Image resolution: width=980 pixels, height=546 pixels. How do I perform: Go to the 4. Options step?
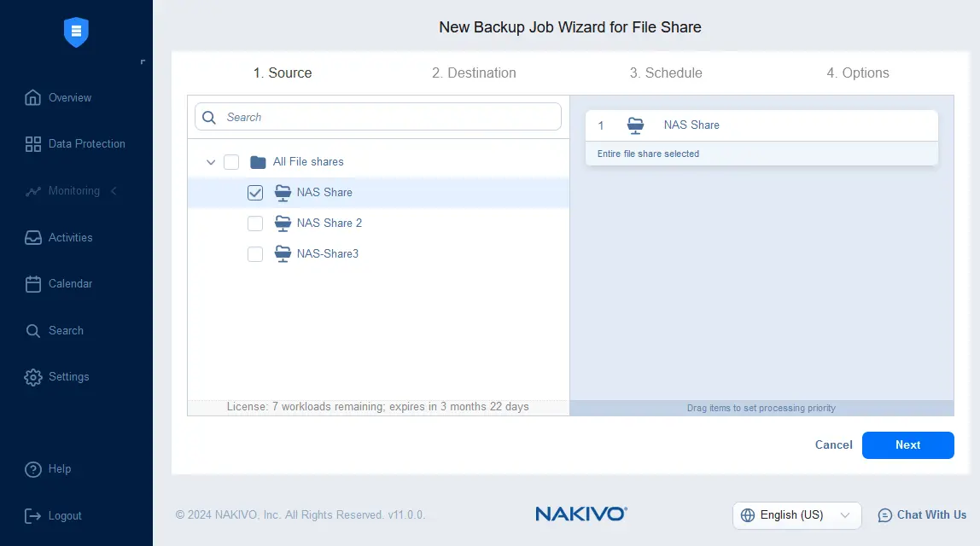click(857, 73)
